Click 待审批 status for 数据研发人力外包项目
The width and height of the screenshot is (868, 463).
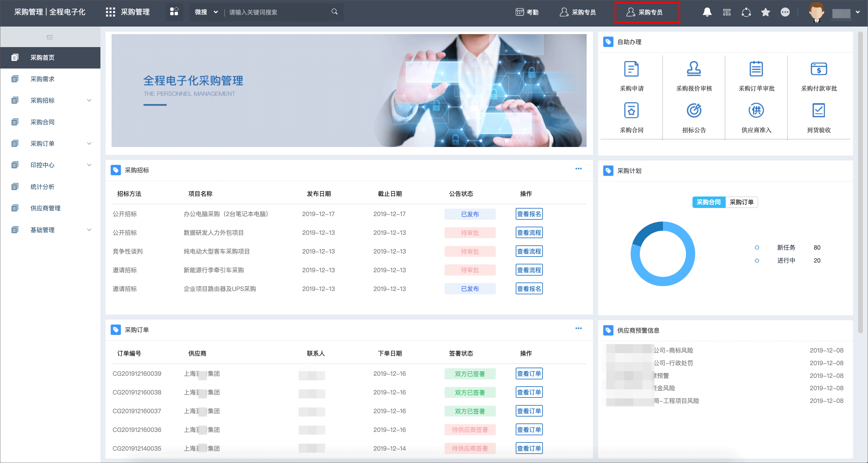click(470, 233)
